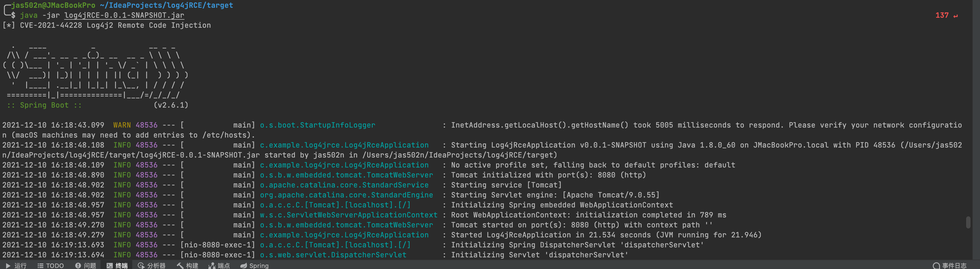Show the 端点 (Endpoints) tool window
Image resolution: width=980 pixels, height=269 pixels.
pos(219,265)
